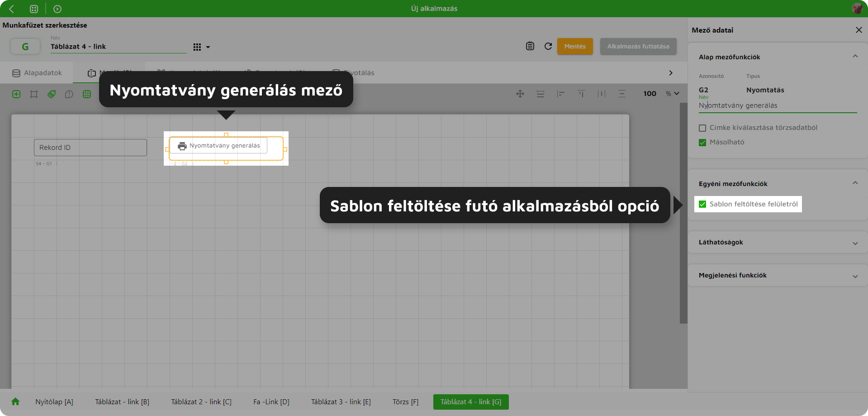868x416 pixels.
Task: Select the frame crop tool icon
Action: tap(34, 94)
